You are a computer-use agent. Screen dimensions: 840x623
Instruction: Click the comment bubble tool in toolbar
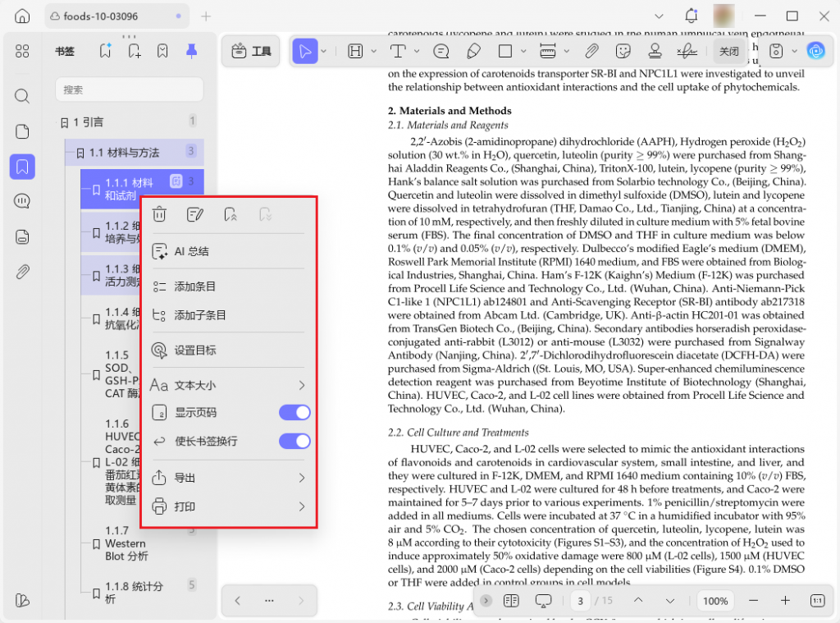[x=441, y=51]
